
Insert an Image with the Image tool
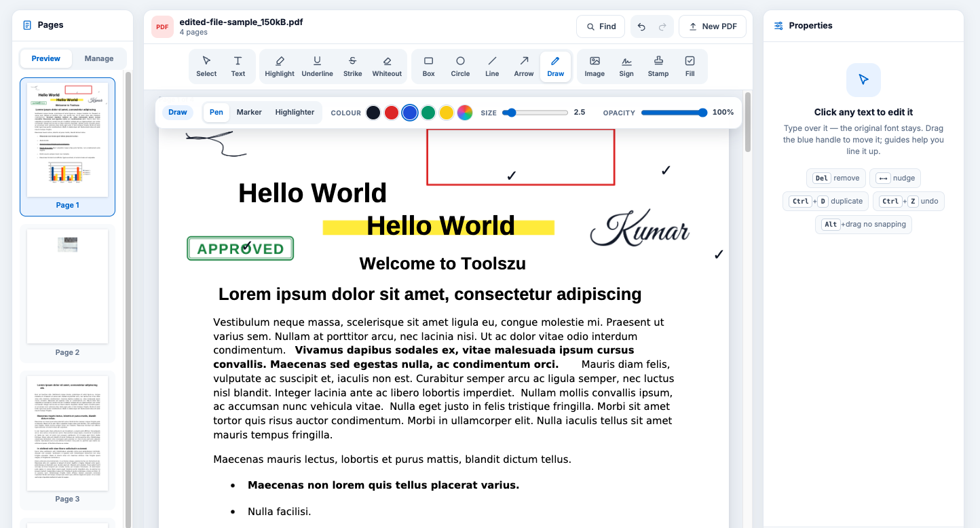click(x=595, y=67)
